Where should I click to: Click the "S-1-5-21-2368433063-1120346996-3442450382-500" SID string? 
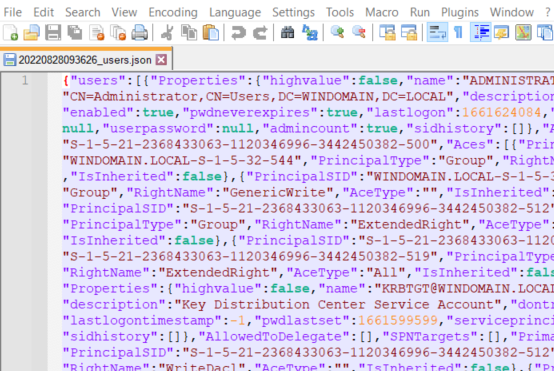[250, 145]
